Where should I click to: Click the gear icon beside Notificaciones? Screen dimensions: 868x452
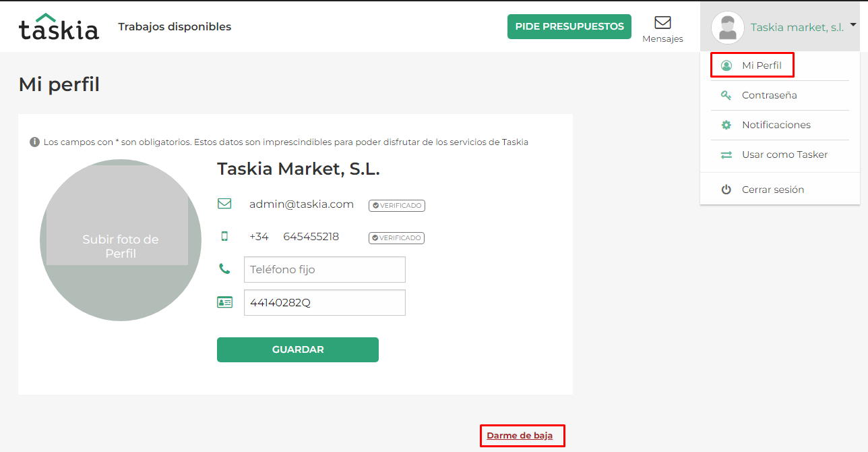726,125
